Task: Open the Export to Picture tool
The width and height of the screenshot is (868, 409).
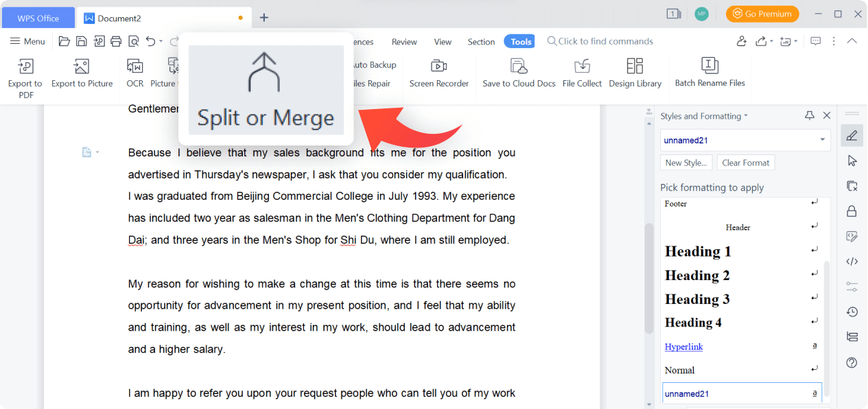Action: coord(82,73)
